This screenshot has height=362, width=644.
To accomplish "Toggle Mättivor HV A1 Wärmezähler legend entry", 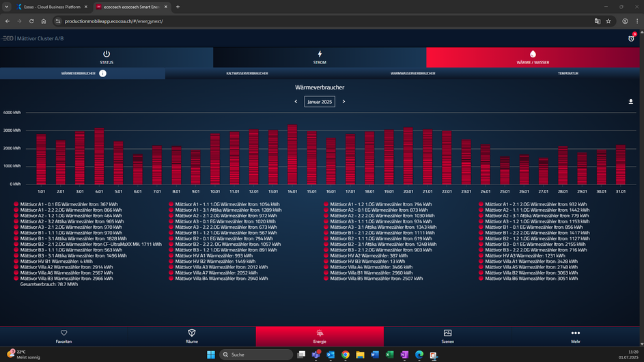I will click(211, 255).
